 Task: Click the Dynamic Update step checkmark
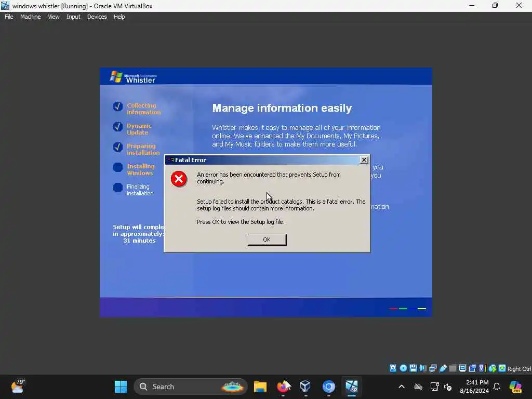click(118, 127)
